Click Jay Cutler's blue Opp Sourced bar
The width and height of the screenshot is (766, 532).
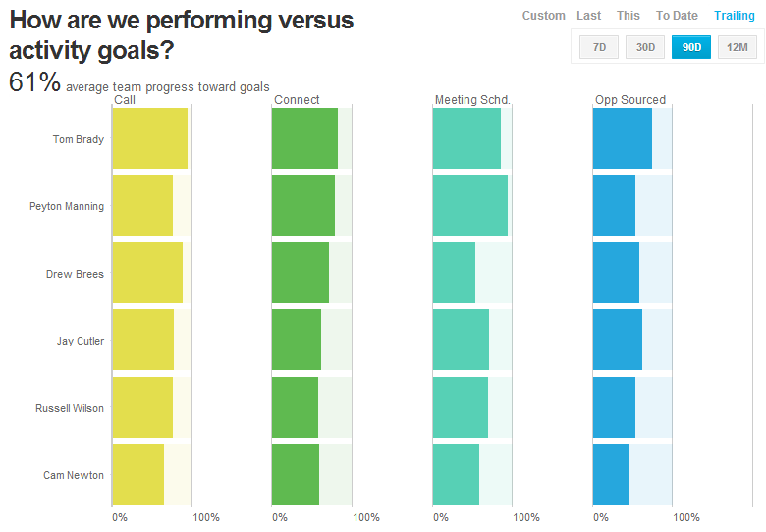617,341
